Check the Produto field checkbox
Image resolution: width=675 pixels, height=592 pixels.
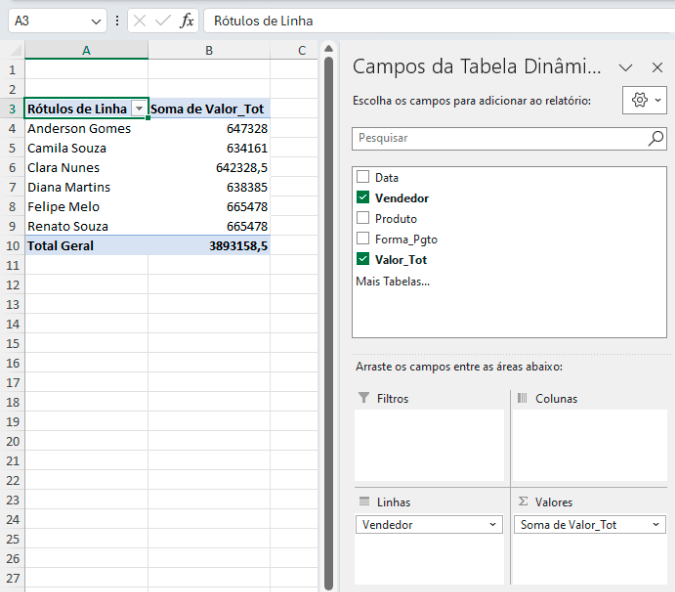tap(363, 218)
